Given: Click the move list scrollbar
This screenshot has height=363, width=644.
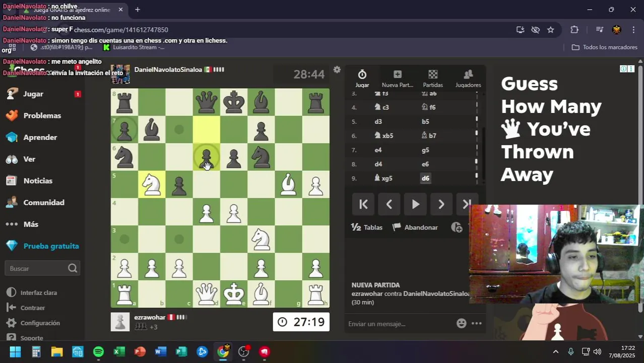Looking at the screenshot, I should click(484, 154).
